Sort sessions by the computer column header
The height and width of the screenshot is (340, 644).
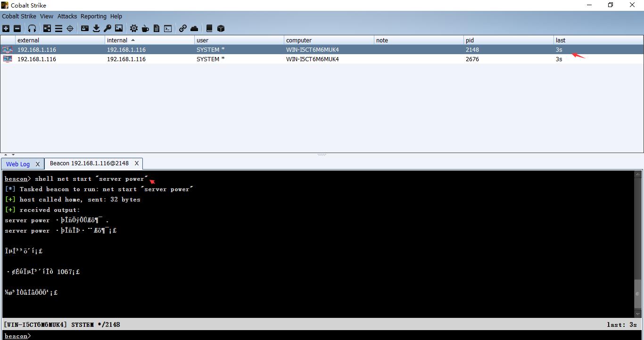click(329, 40)
